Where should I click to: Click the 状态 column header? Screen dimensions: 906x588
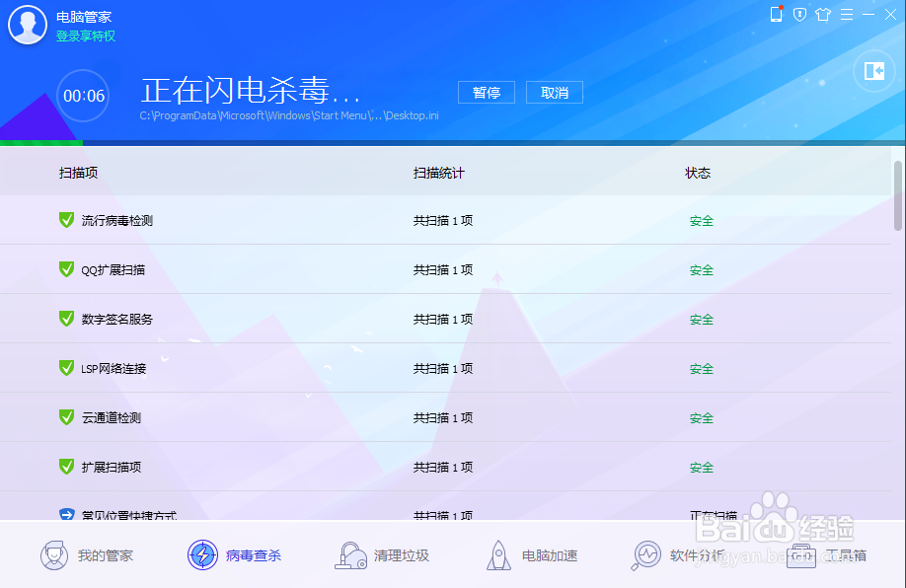(698, 173)
